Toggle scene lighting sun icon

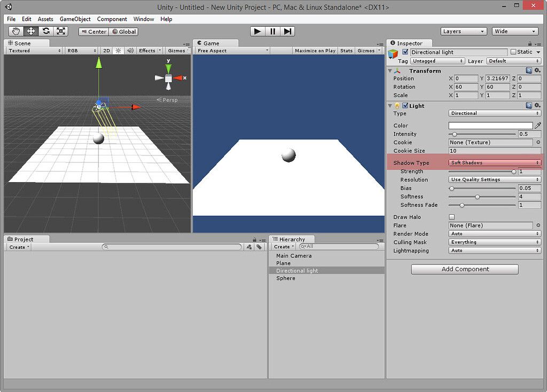tap(118, 51)
